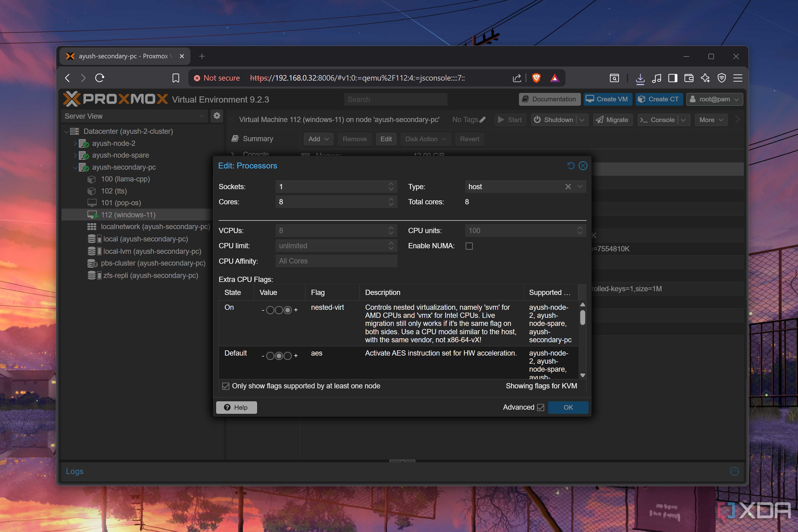This screenshot has width=798, height=532.
Task: Open the root@pam user menu
Action: (x=715, y=99)
